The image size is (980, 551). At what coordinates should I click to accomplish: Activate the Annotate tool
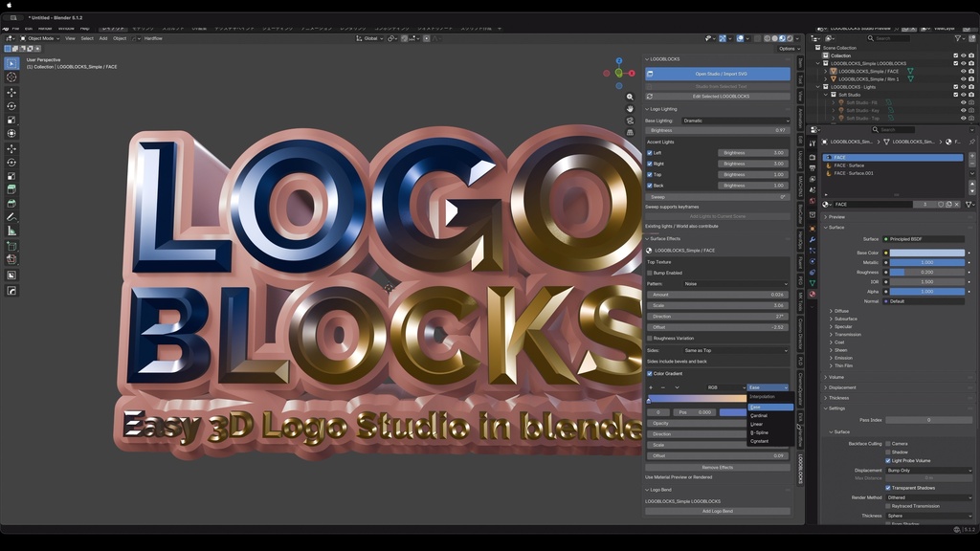(11, 217)
